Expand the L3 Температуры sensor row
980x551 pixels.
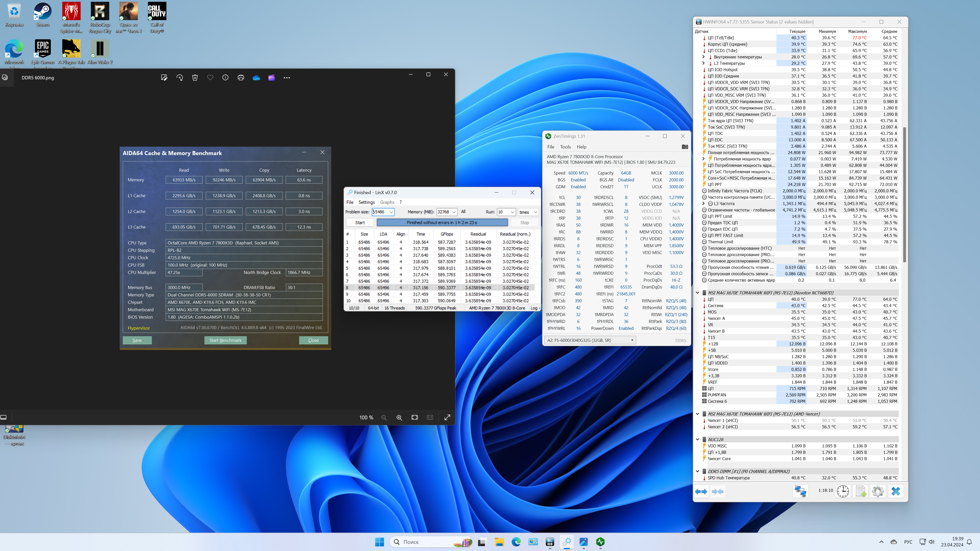click(703, 63)
